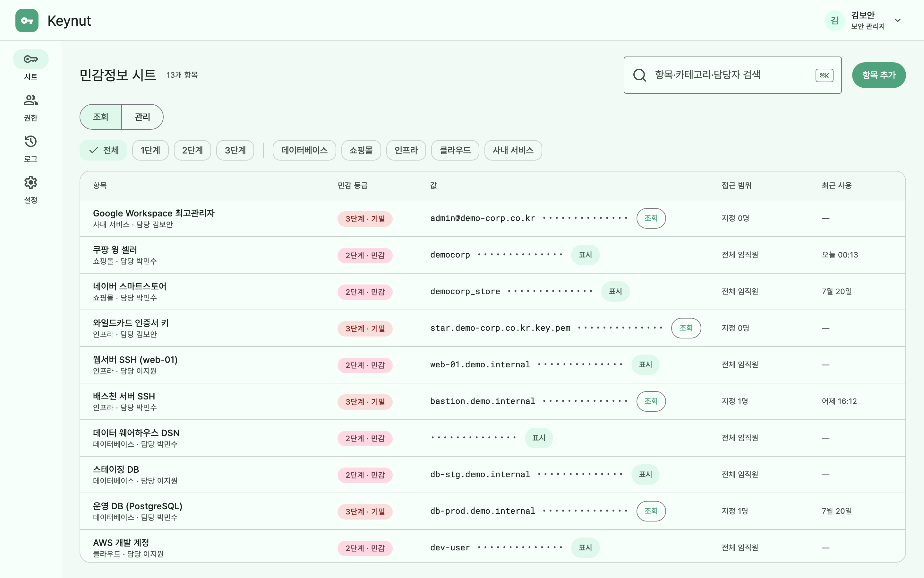
Task: Click 지정 1명 for 배스천 서버 SSH
Action: 735,401
